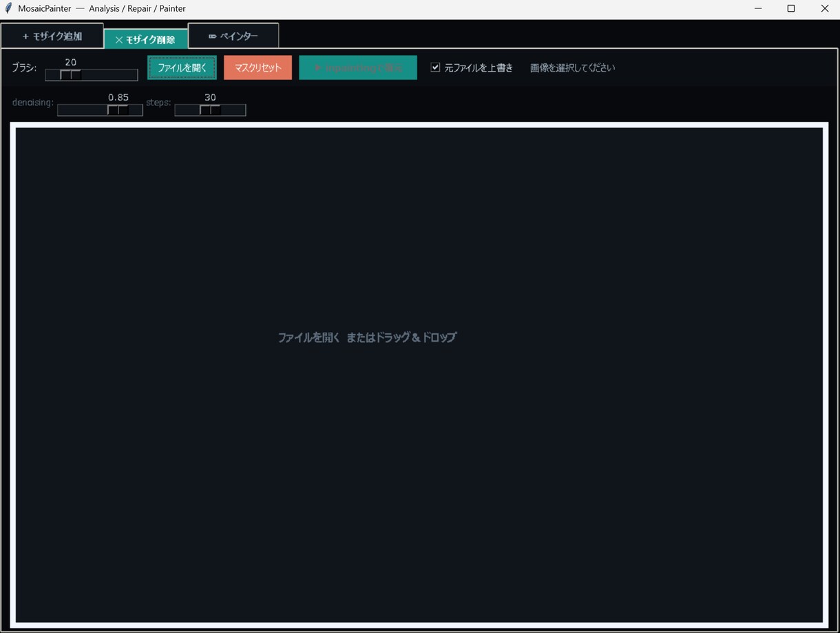Click the steps slider
The image size is (840, 633).
pos(210,110)
